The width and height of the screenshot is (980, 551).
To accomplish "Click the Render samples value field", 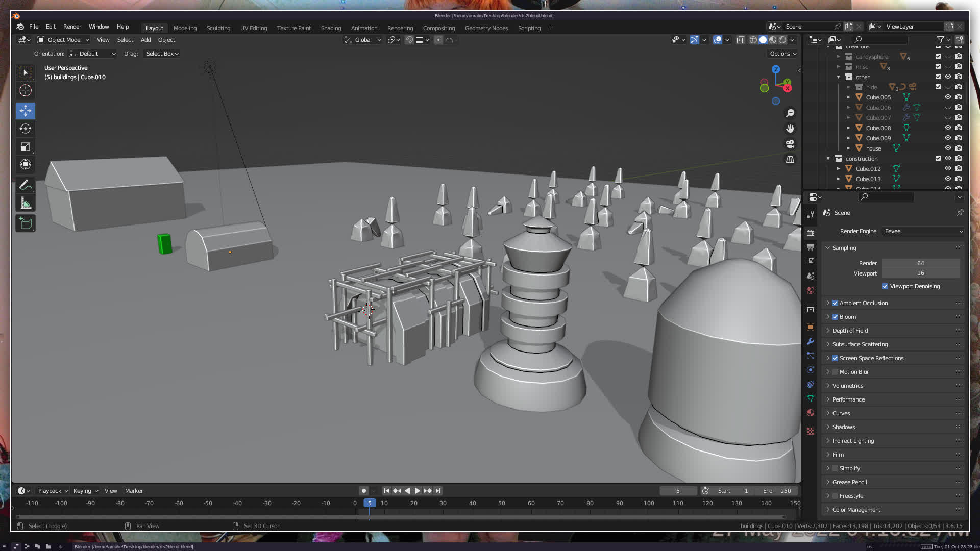I will pos(920,263).
